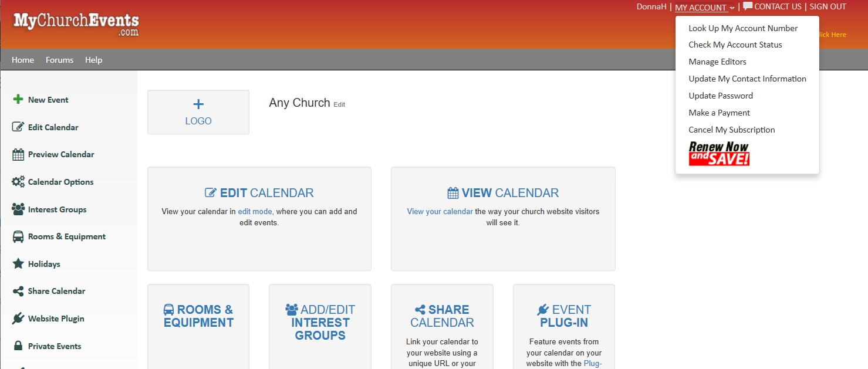Click the Any Church name text
Image resolution: width=868 pixels, height=369 pixels.
click(x=299, y=103)
